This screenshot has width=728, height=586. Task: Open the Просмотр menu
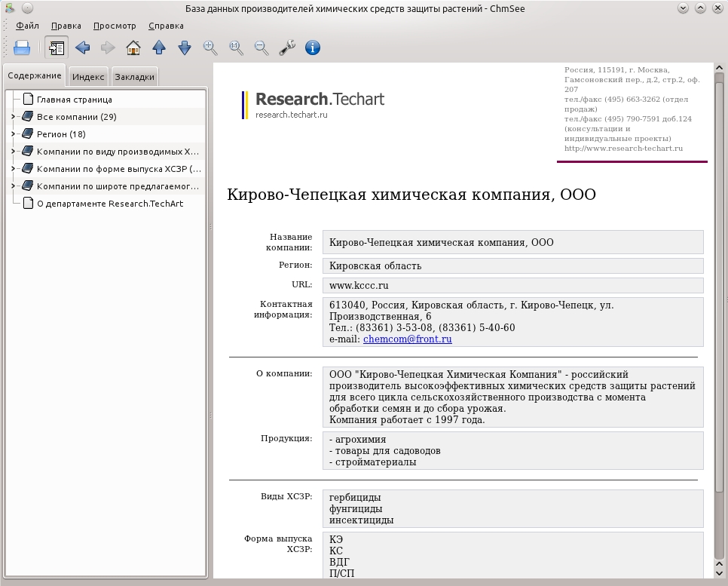click(115, 26)
